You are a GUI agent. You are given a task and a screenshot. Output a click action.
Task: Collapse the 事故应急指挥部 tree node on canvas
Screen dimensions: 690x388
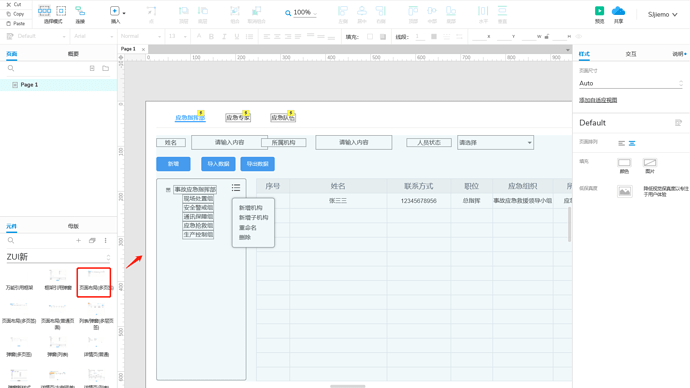pyautogui.click(x=168, y=190)
